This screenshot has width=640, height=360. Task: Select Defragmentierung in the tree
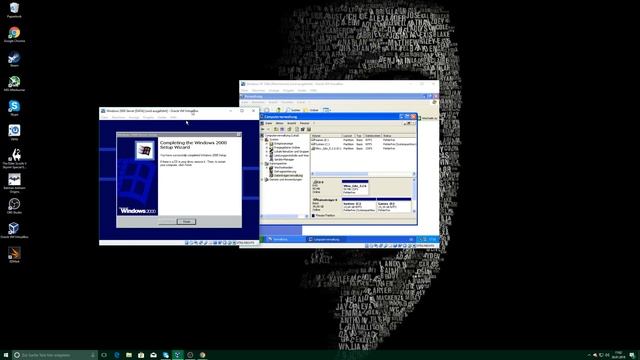tap(285, 171)
